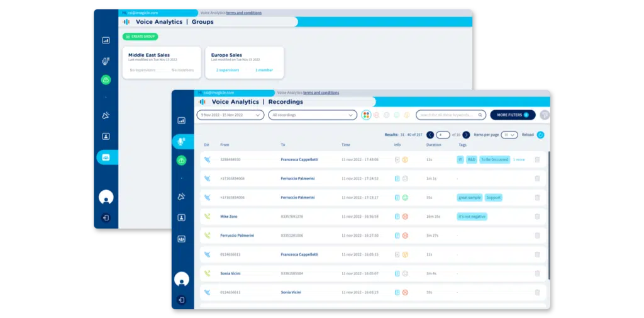This screenshot has width=644, height=318.
Task: Open transcript icon for the 17:23:17 recording
Action: coord(397,198)
